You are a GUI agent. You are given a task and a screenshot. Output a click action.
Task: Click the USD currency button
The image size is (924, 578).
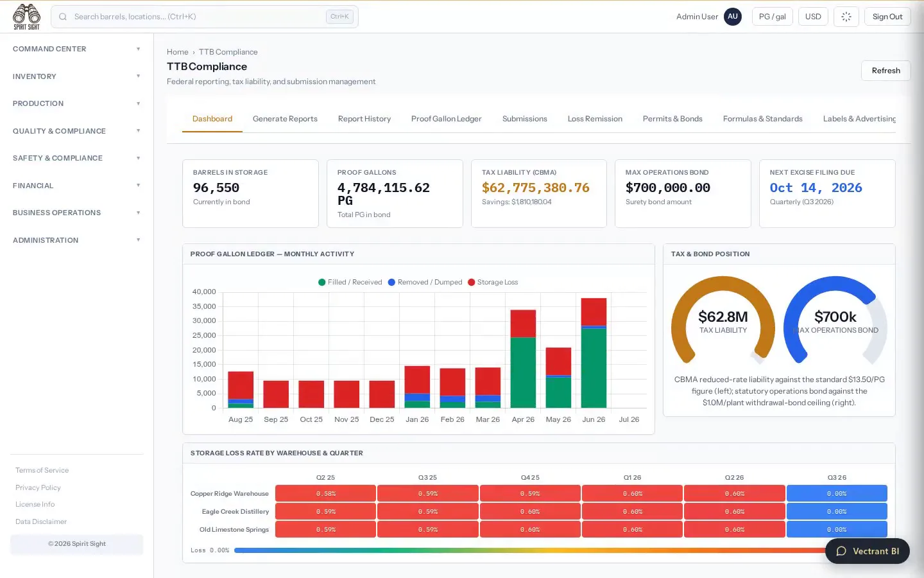(x=813, y=17)
